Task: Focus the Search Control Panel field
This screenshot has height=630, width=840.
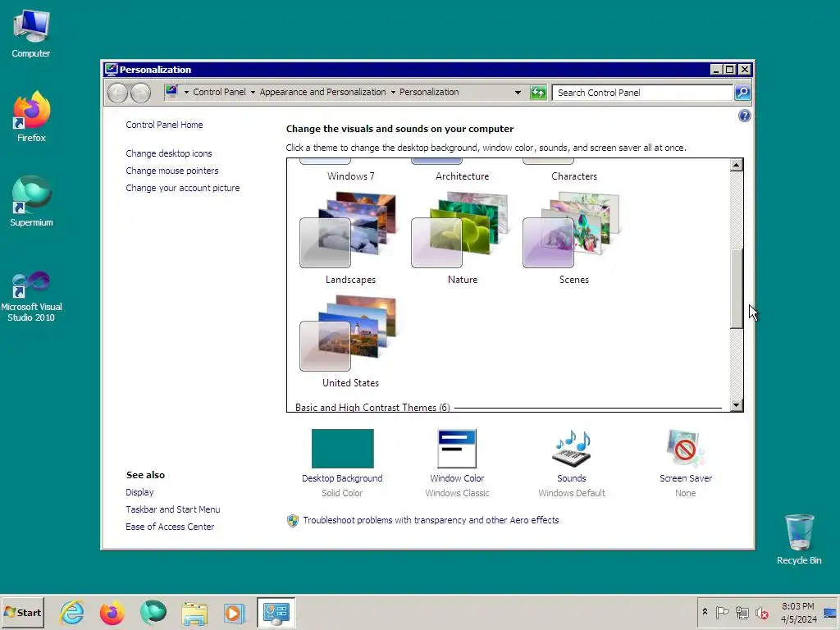Action: point(641,93)
